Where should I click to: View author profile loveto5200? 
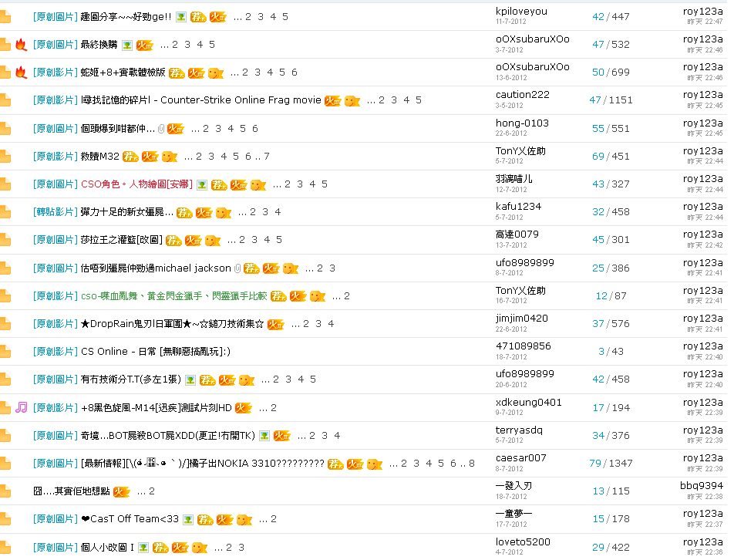click(x=523, y=541)
